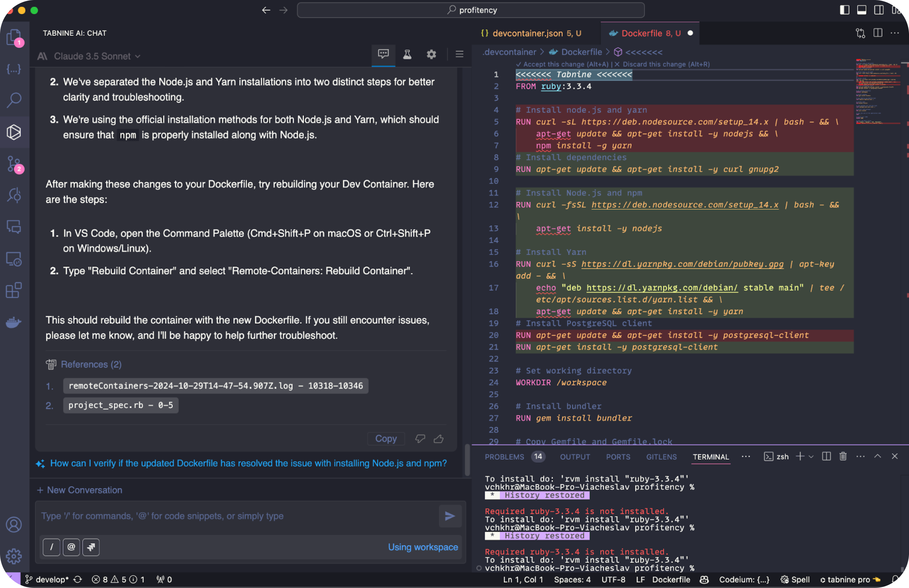Toggle the bottom panel layout button
The width and height of the screenshot is (909, 588).
pyautogui.click(x=862, y=10)
